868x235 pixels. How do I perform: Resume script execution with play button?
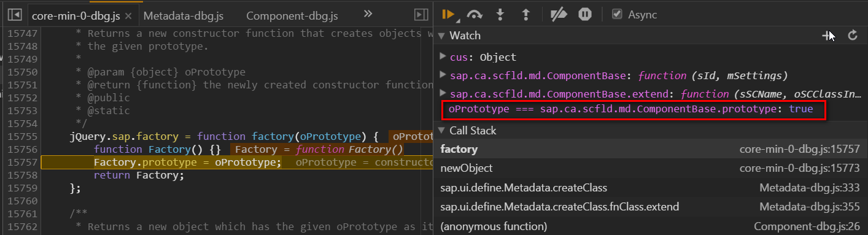(449, 14)
